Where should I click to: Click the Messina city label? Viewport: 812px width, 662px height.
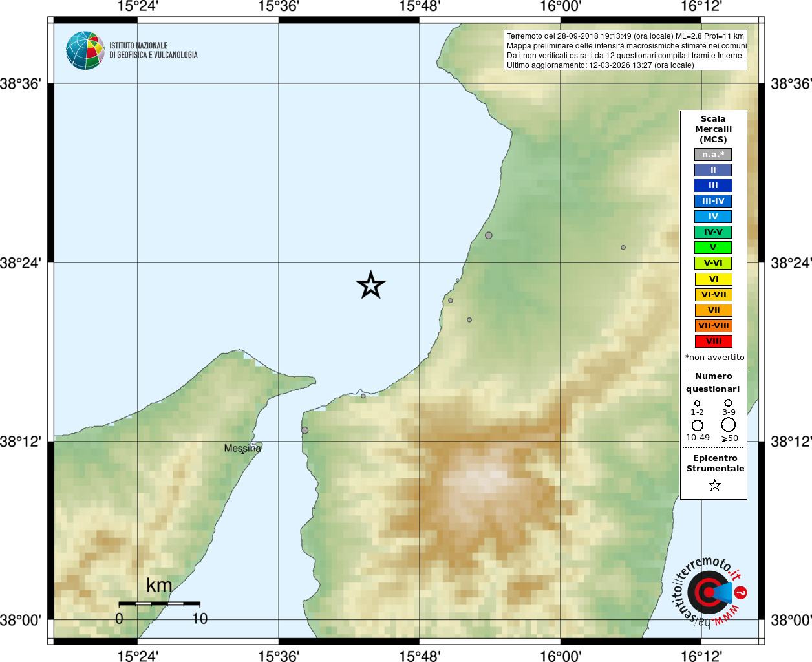pyautogui.click(x=242, y=448)
